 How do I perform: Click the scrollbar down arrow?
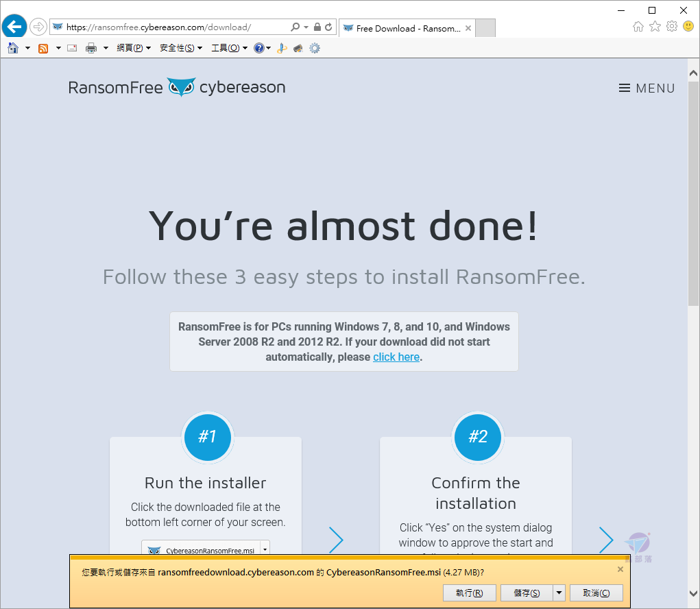point(693,593)
